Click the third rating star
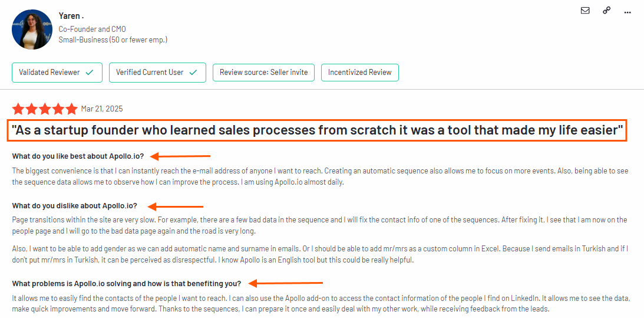Screen dimensions: 644x318 (45, 109)
